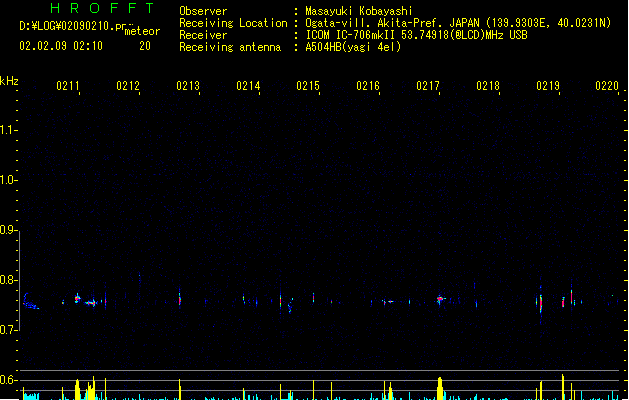Click the 0213 time axis marker
This screenshot has width=629, height=400.
(188, 86)
